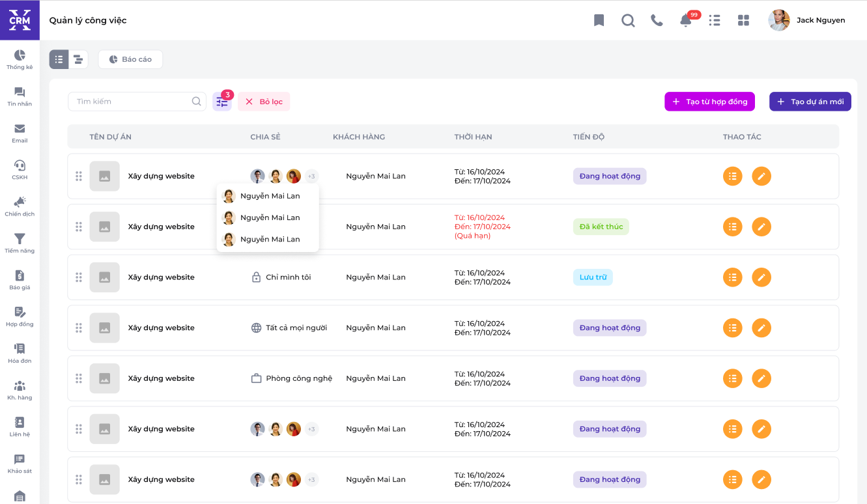Switch to Gantt timeline view toggle
The height and width of the screenshot is (504, 867).
click(x=78, y=59)
